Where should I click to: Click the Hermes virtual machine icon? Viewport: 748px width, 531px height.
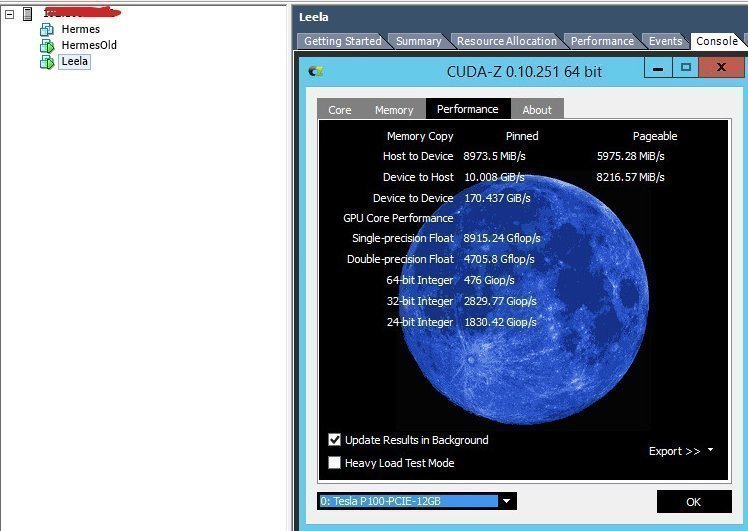(46, 30)
